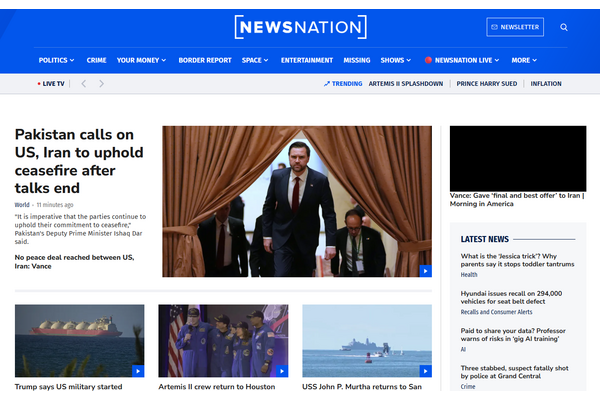This screenshot has height=400, width=600.
Task: Play the video on the Artemis crew thumbnail
Action: pos(282,371)
